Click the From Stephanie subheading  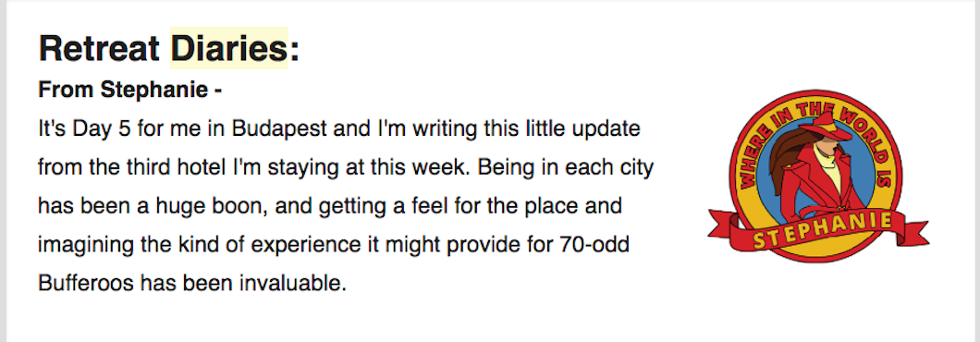click(x=130, y=90)
